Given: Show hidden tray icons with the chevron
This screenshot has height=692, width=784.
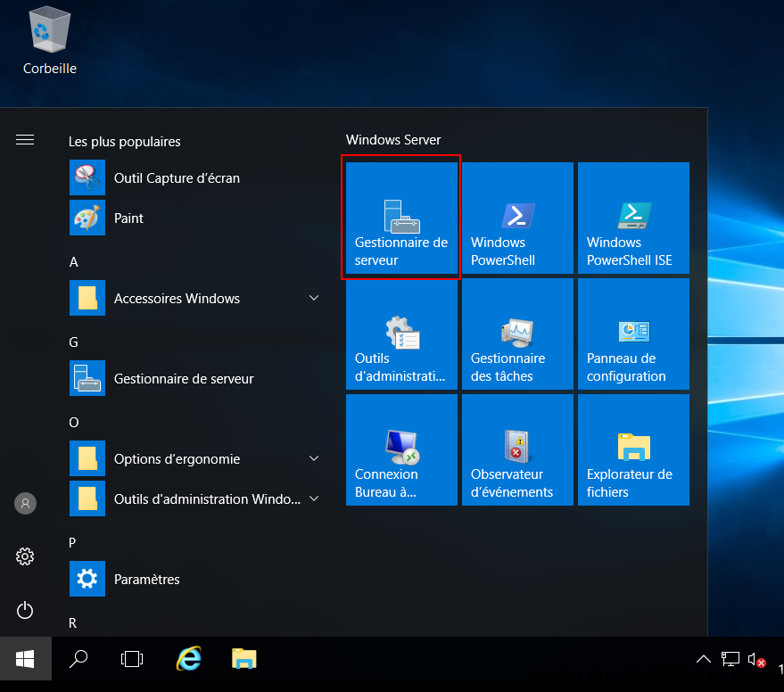Looking at the screenshot, I should point(703,659).
